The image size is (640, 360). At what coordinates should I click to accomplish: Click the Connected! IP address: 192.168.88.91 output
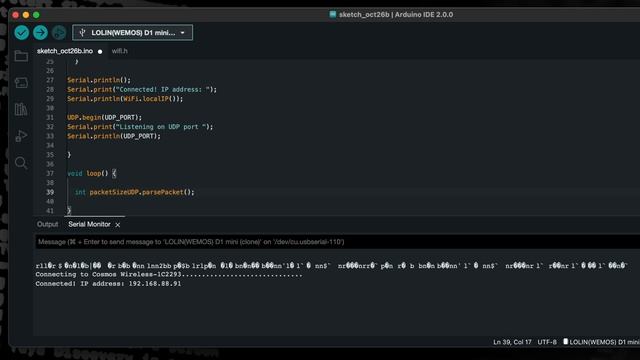coord(108,284)
